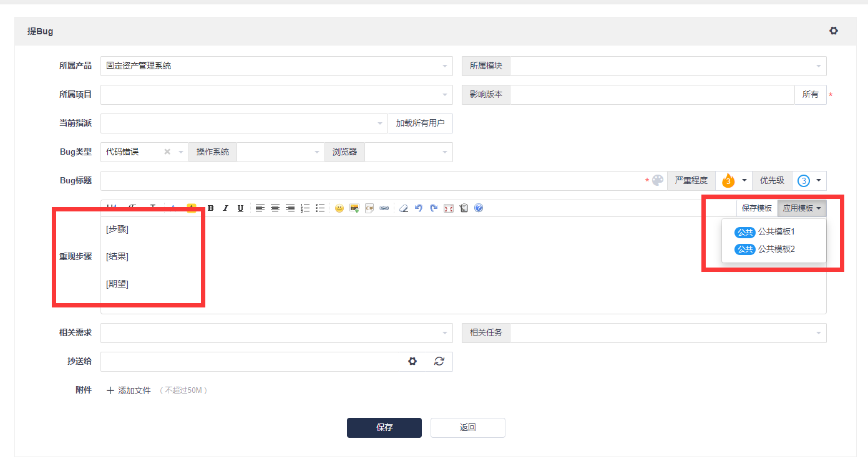Image resolution: width=868 pixels, height=459 pixels.
Task: Align editor text to the left
Action: tap(260, 208)
